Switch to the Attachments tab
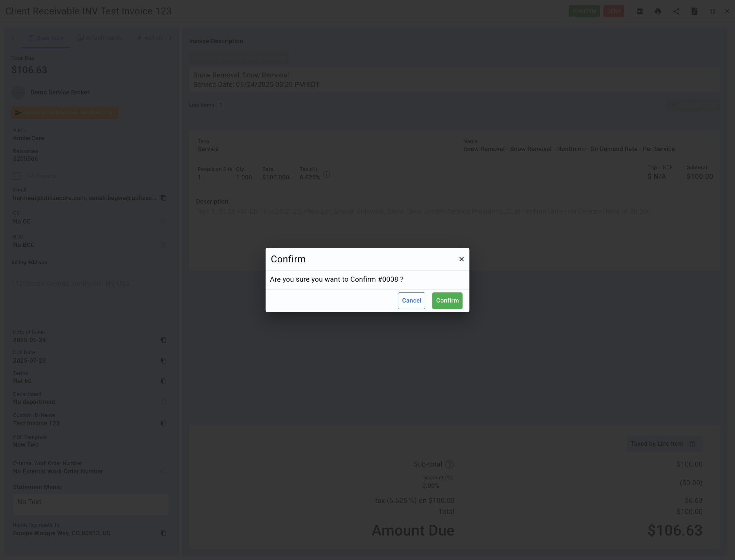The image size is (735, 560). click(100, 38)
